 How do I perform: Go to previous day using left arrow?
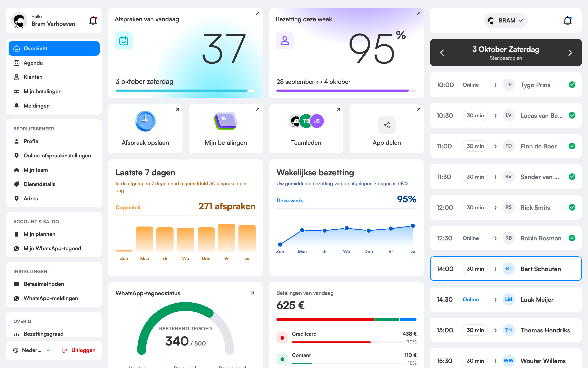(x=442, y=53)
